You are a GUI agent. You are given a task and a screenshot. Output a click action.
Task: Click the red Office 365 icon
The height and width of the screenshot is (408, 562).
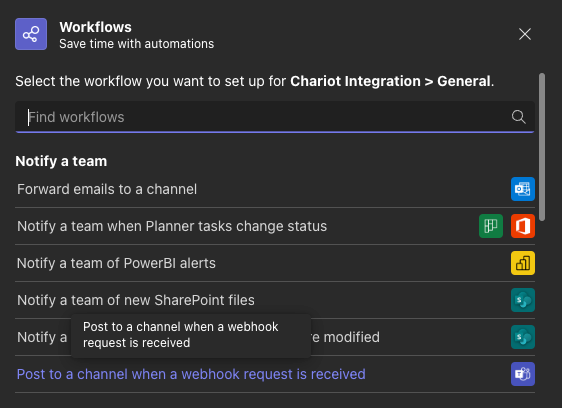523,226
